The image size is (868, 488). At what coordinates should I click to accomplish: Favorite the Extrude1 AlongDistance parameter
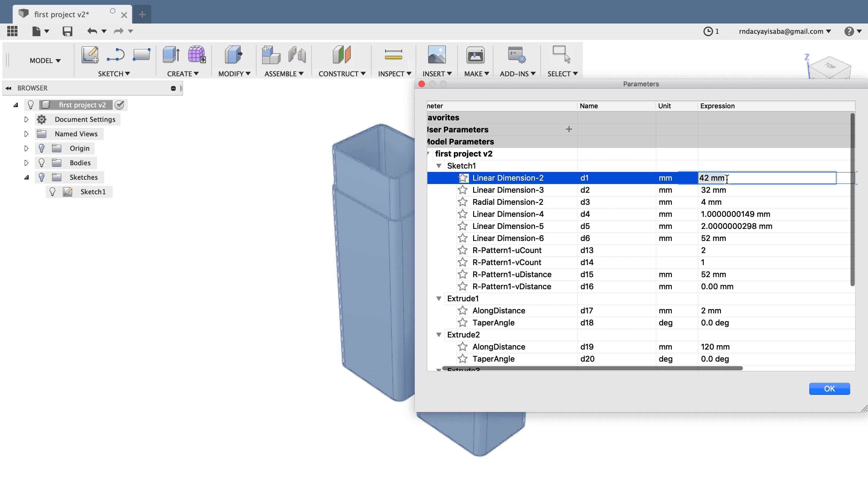(x=463, y=311)
